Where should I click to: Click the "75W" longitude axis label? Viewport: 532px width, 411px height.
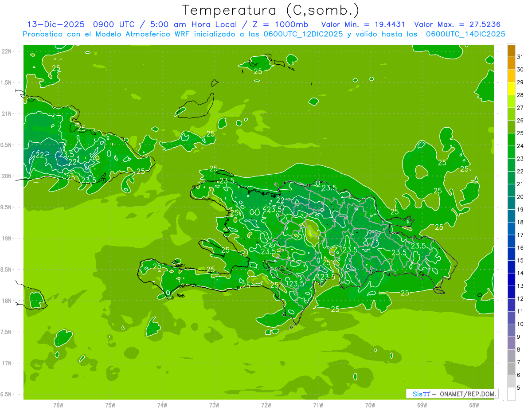click(110, 405)
